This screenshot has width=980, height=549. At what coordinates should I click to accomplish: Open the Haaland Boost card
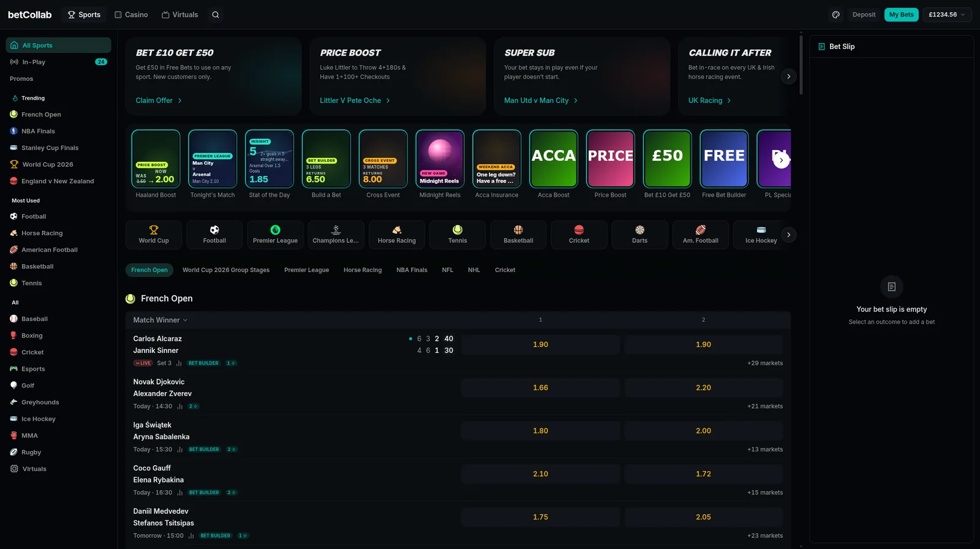156,164
